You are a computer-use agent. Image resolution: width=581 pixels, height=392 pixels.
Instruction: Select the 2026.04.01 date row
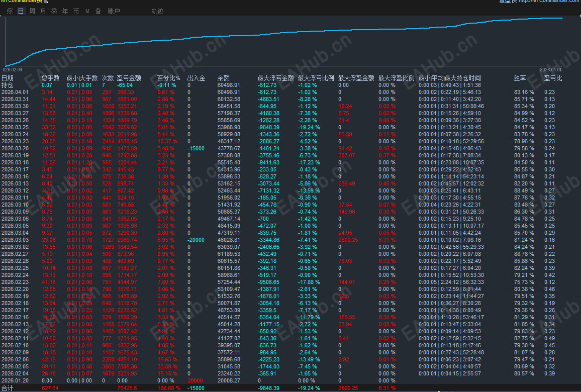(x=15, y=92)
